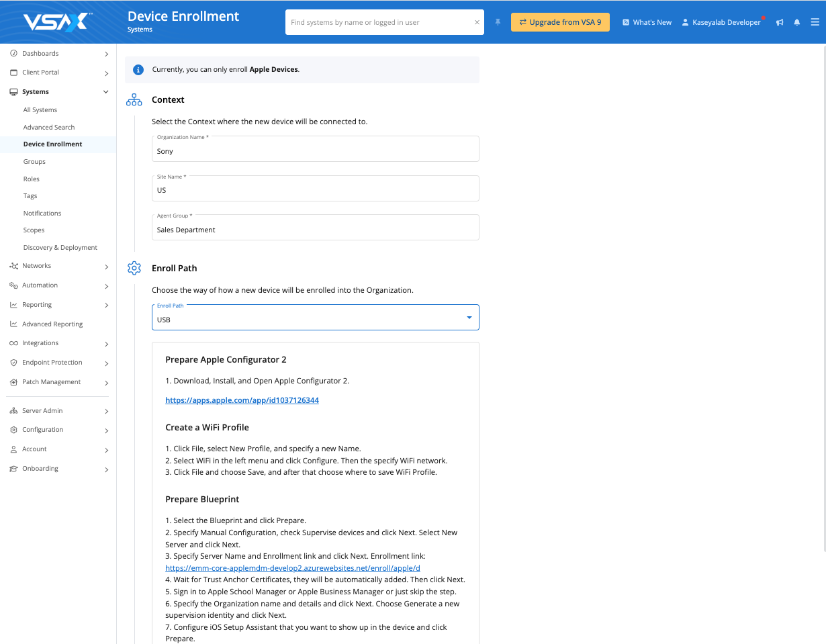Screen dimensions: 826x644
Task: Expand the Endpoint Protection chevron
Action: click(x=106, y=363)
